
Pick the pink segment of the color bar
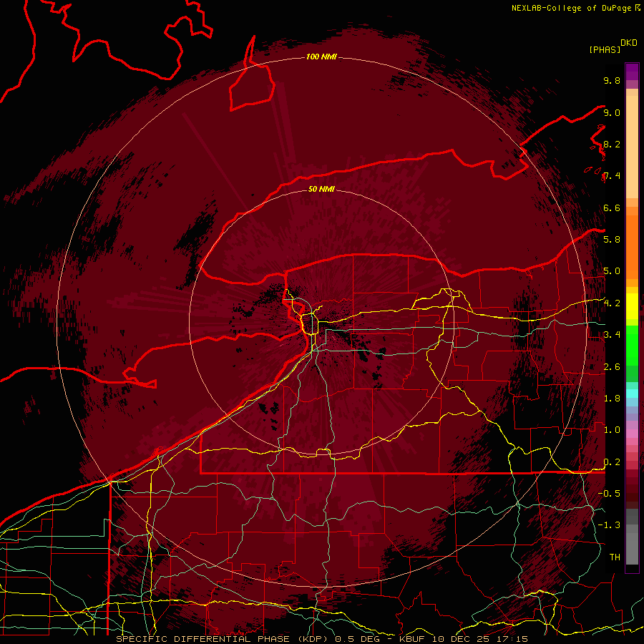[632, 434]
